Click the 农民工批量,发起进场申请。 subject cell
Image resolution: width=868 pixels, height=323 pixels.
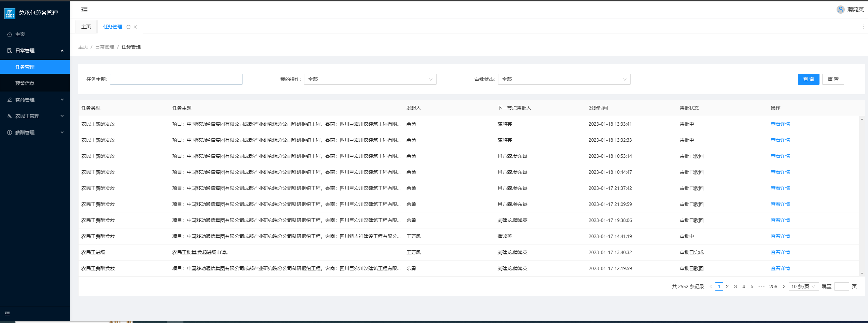(200, 252)
